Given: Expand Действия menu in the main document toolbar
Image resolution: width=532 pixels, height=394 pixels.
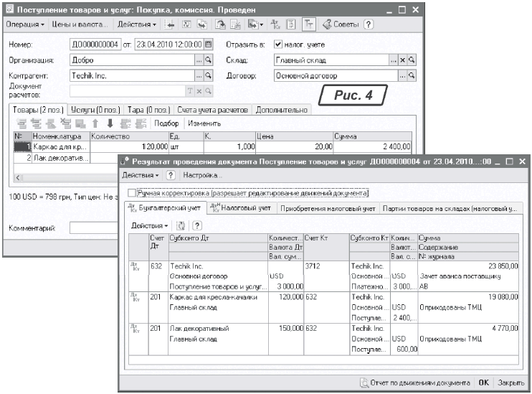Looking at the screenshot, I should click(x=134, y=24).
